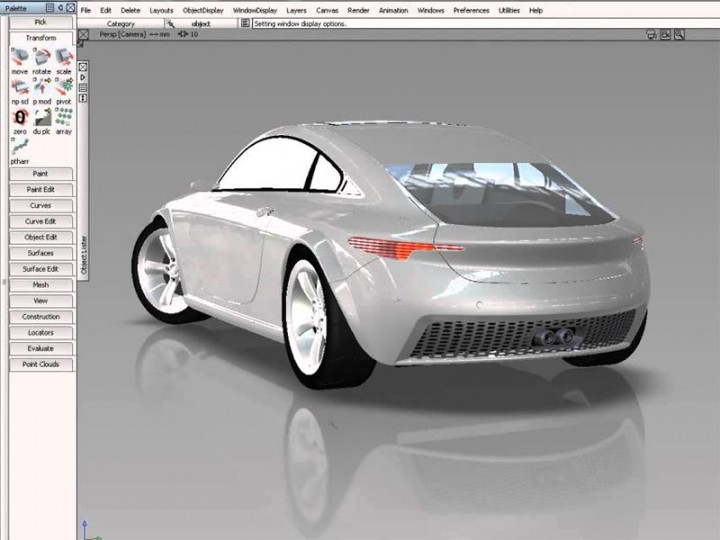Click the zero transforms tool

point(19,121)
